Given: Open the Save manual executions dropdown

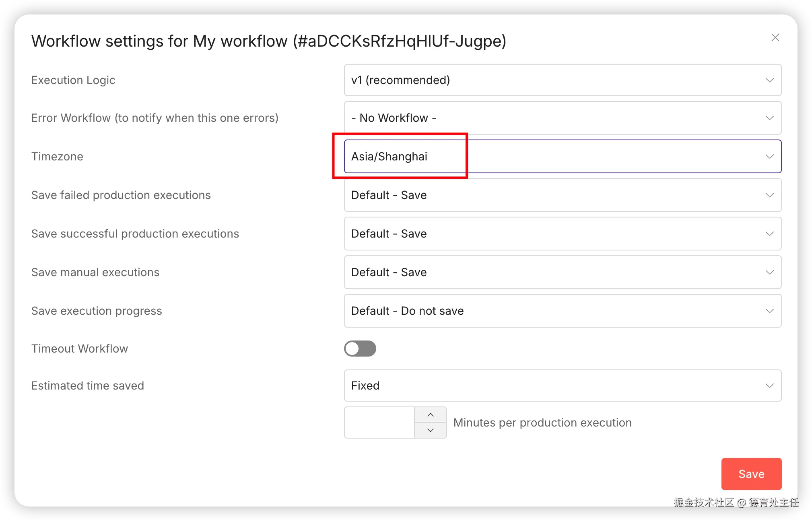Looking at the screenshot, I should tap(562, 272).
